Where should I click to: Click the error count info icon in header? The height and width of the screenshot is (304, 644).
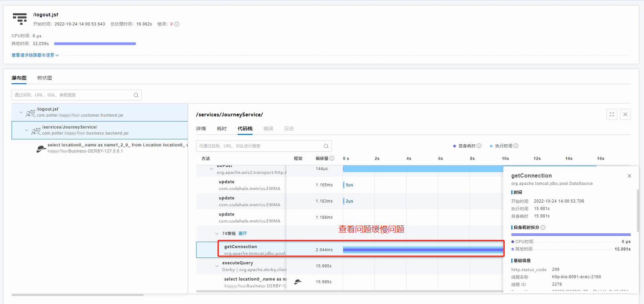coord(177,24)
